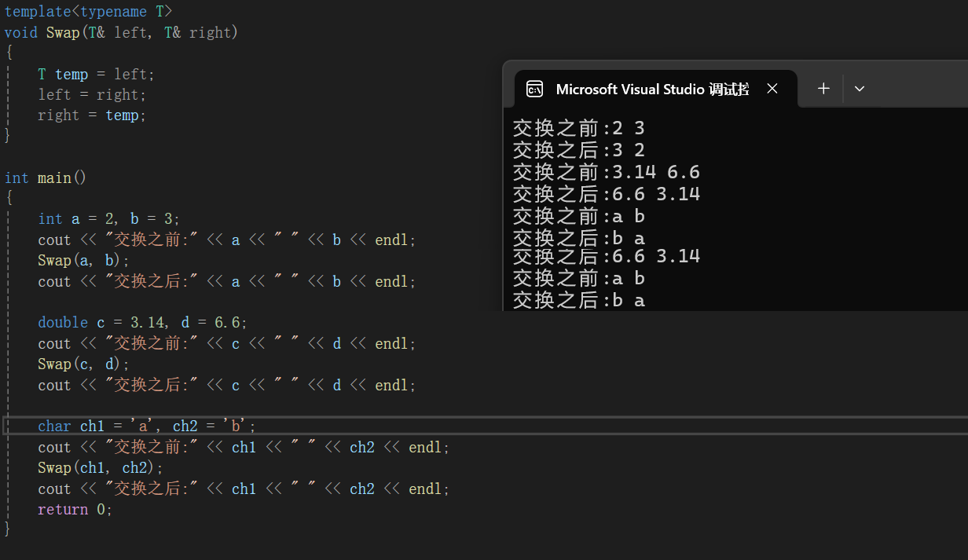Expand the terminal profile dropdown chevron

coord(859,89)
